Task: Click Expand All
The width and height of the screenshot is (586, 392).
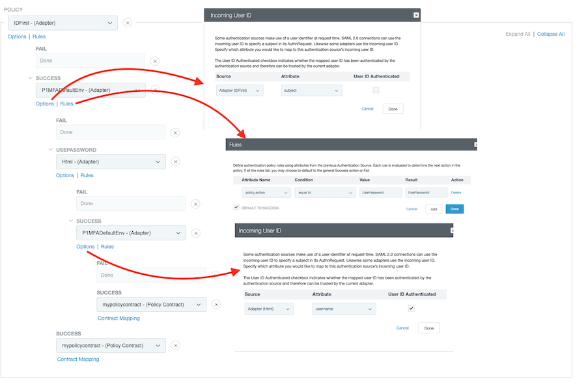Action: [x=518, y=34]
